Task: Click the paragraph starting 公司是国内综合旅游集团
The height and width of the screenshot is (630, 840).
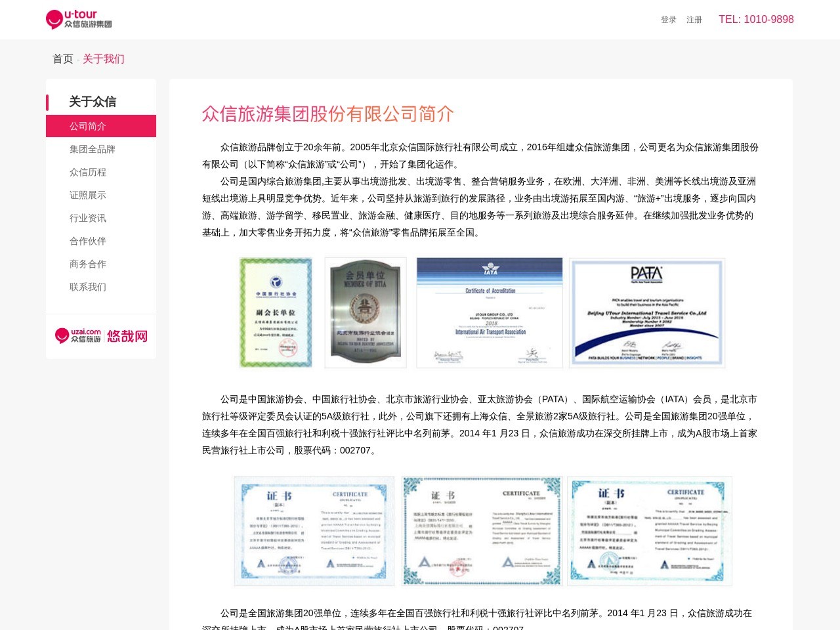Action: [x=480, y=207]
